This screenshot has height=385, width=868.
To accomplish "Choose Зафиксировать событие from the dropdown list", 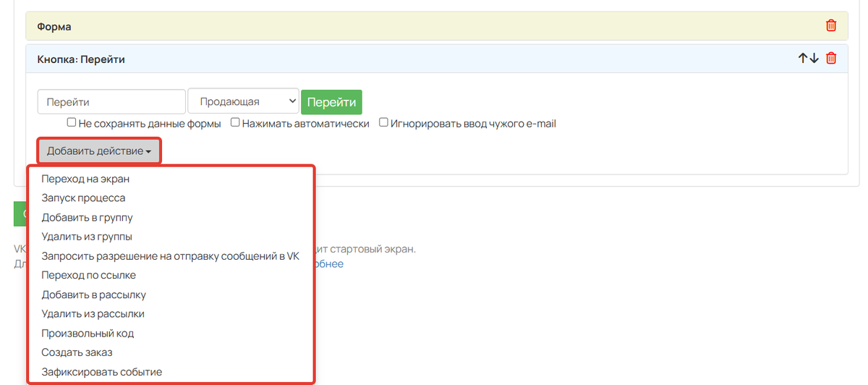I will 101,372.
